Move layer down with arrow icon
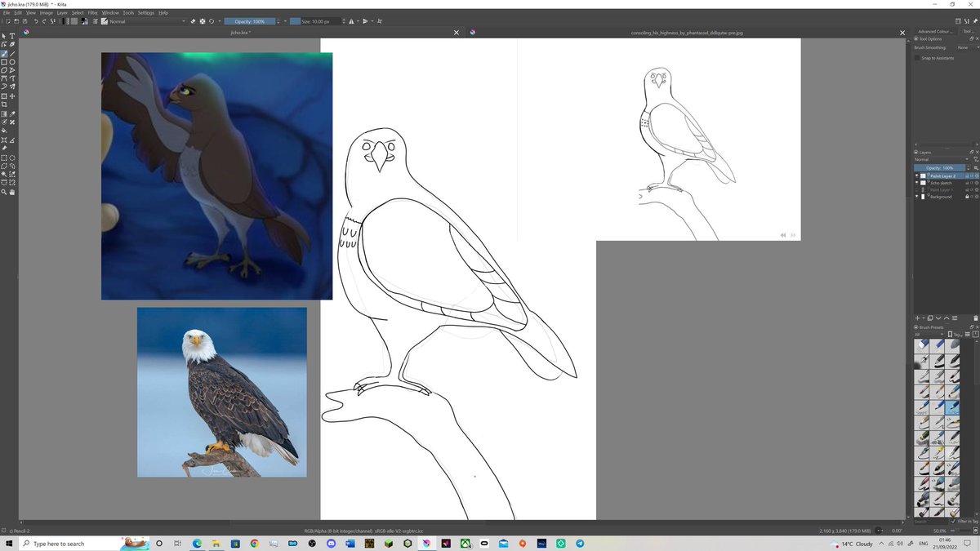 pos(938,318)
